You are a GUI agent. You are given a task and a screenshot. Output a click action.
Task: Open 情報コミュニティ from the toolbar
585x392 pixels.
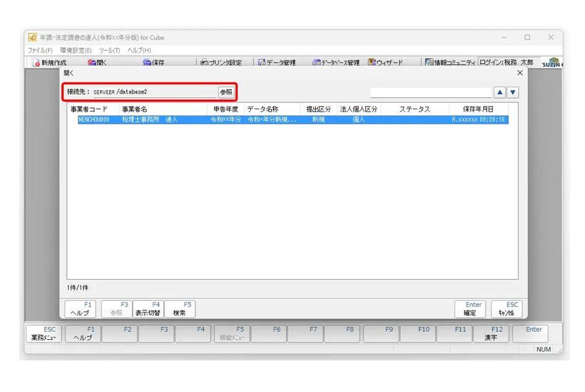[x=450, y=62]
